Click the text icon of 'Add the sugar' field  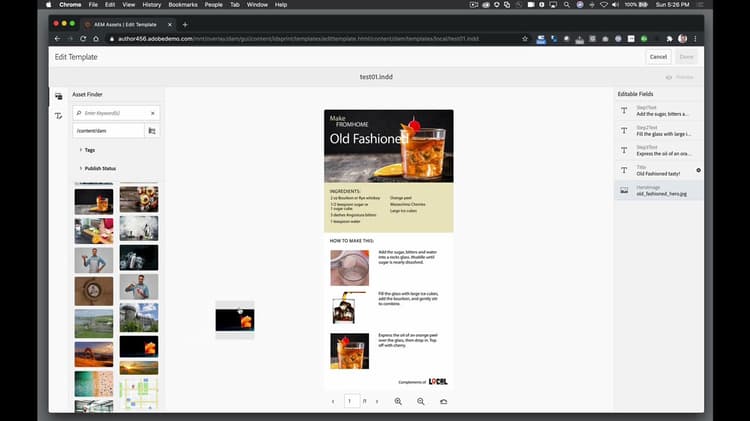point(624,111)
